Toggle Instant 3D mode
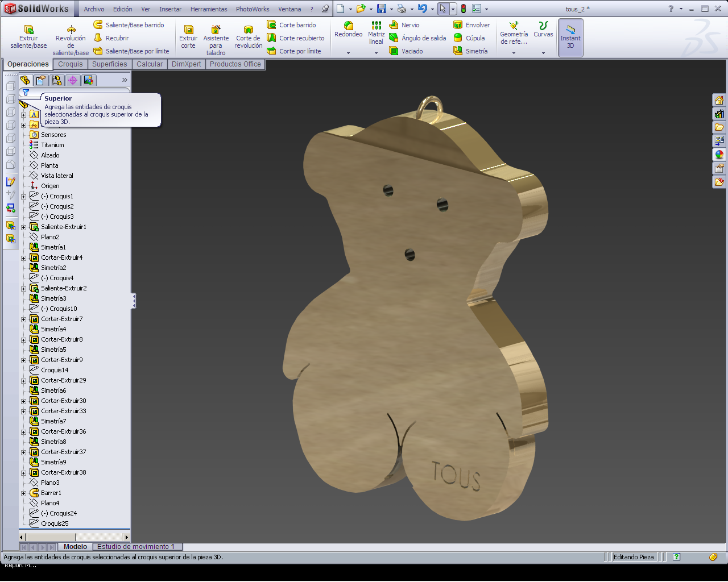 (570, 38)
